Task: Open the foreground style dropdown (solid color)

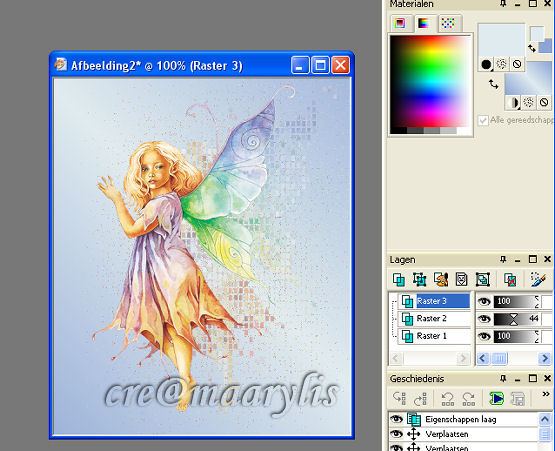Action: [x=486, y=64]
